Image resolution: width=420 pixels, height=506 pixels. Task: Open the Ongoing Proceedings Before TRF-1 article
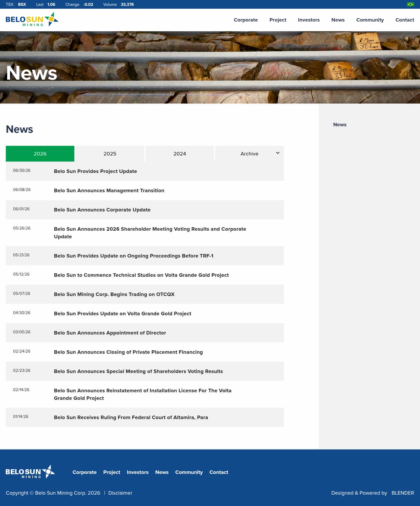pos(134,256)
